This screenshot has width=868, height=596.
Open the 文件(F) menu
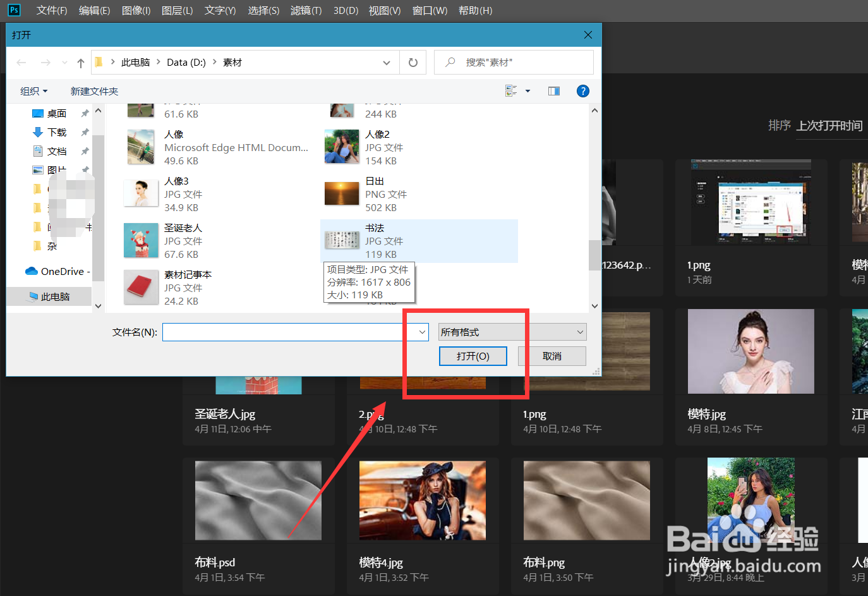52,11
